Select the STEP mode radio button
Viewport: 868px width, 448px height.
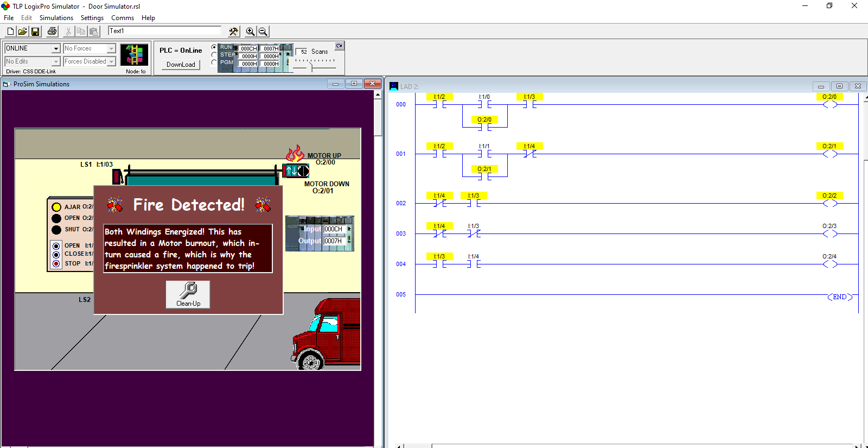point(214,55)
